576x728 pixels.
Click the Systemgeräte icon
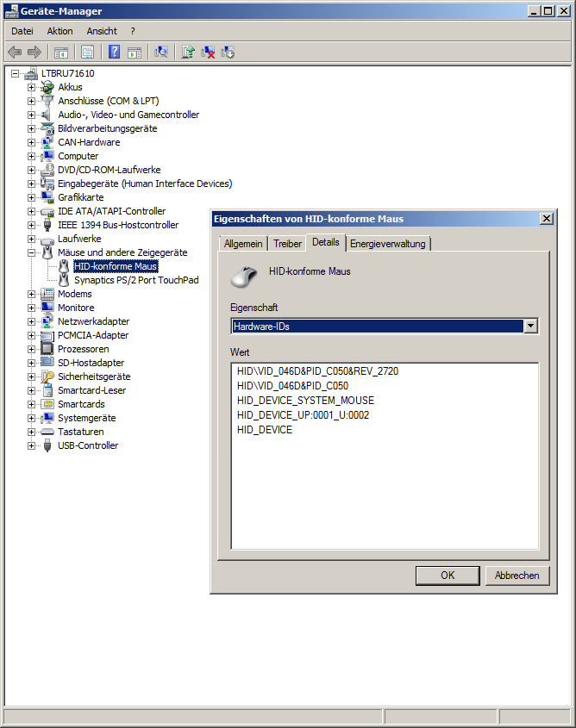tap(47, 419)
